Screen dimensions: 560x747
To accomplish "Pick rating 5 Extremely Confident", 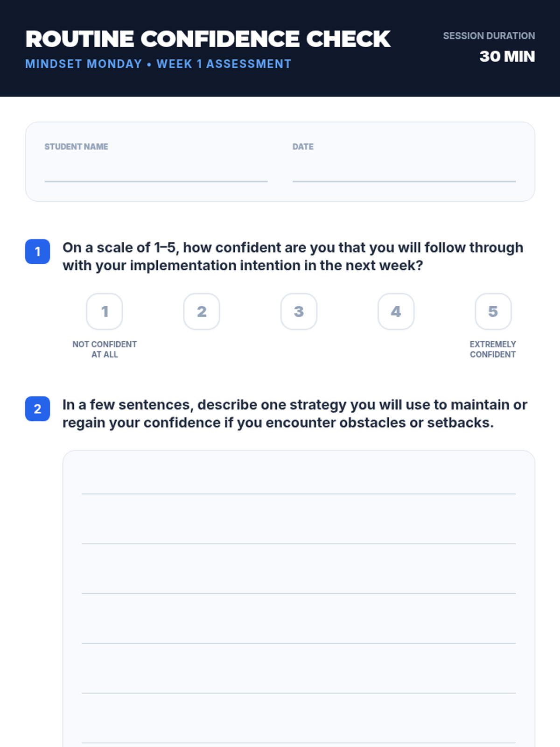I will tap(493, 311).
